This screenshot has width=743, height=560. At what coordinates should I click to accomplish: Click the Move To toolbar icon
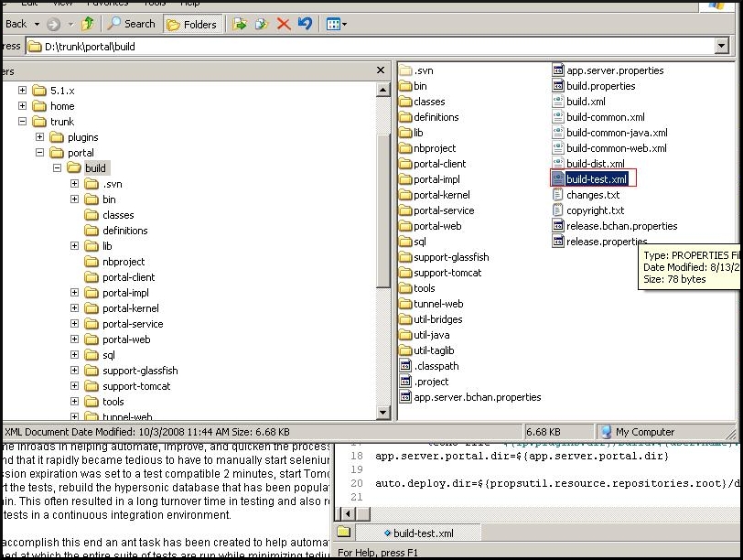tap(240, 24)
